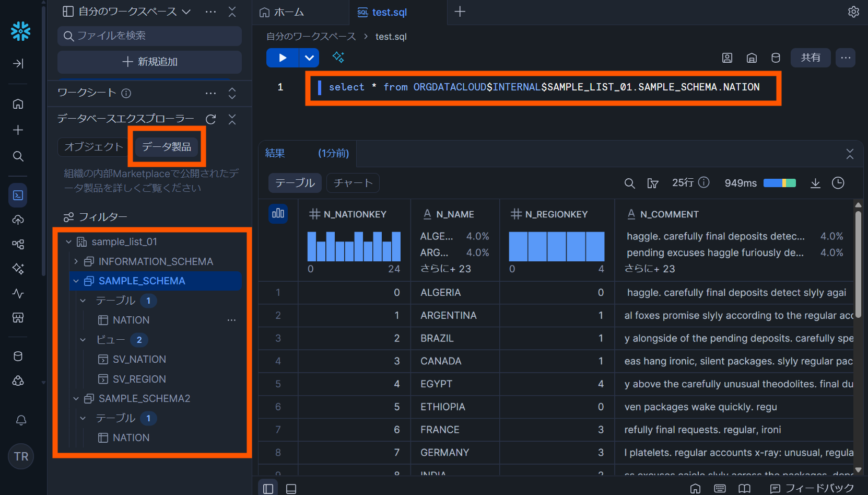Search within the results table
This screenshot has height=495, width=868.
[629, 183]
